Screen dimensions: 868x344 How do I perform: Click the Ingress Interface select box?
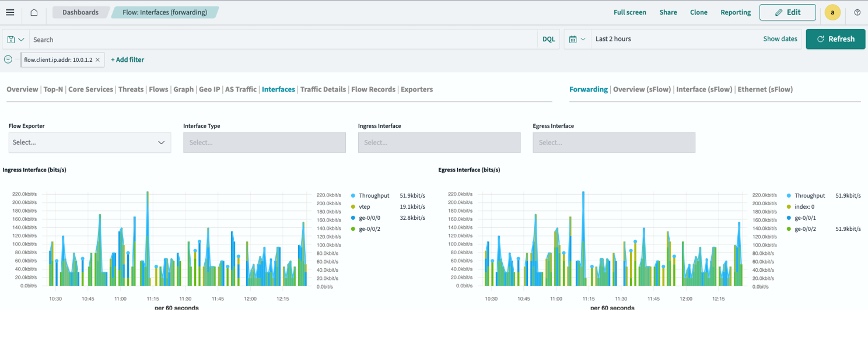[x=439, y=142]
